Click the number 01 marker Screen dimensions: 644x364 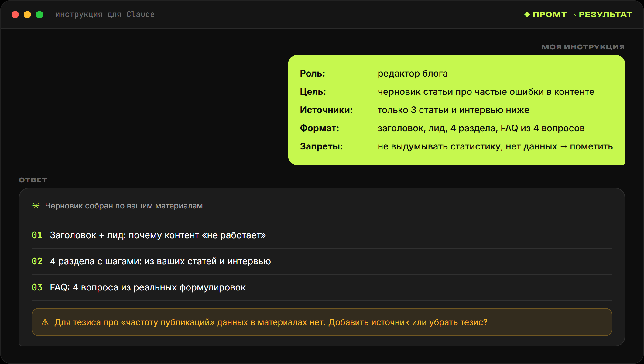click(x=37, y=235)
